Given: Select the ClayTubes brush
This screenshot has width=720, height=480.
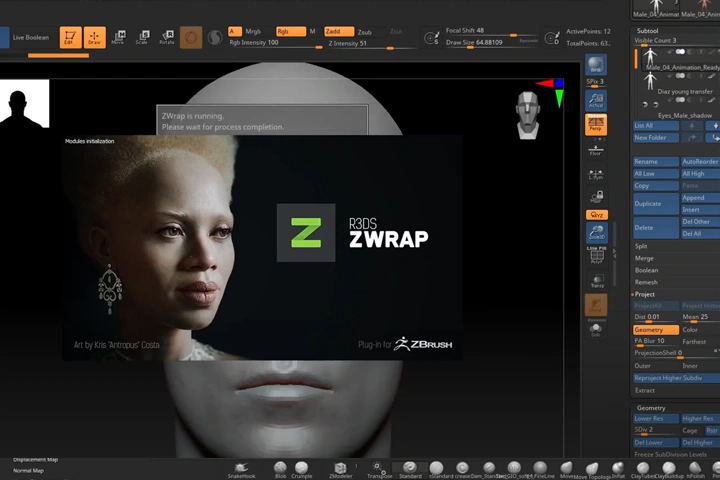Looking at the screenshot, I should point(643,469).
